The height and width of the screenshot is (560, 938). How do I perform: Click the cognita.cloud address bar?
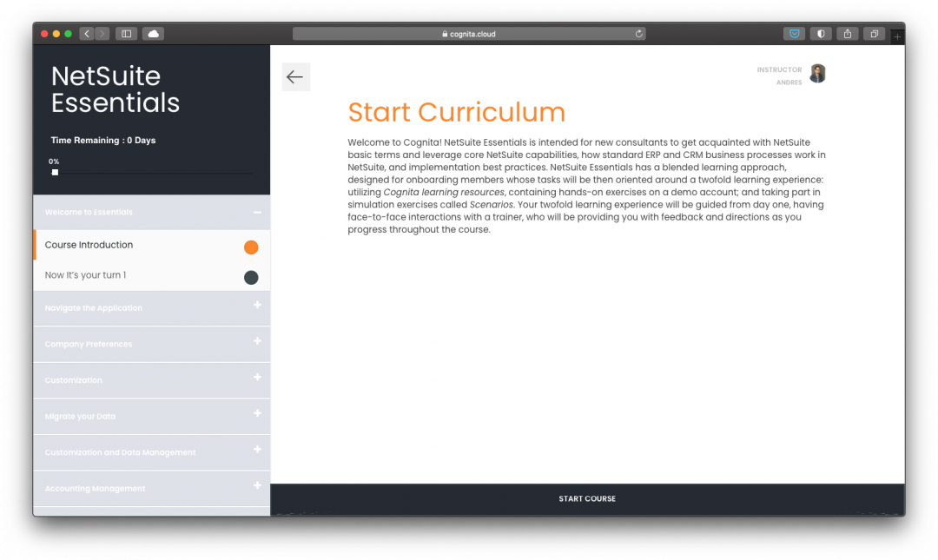point(469,34)
